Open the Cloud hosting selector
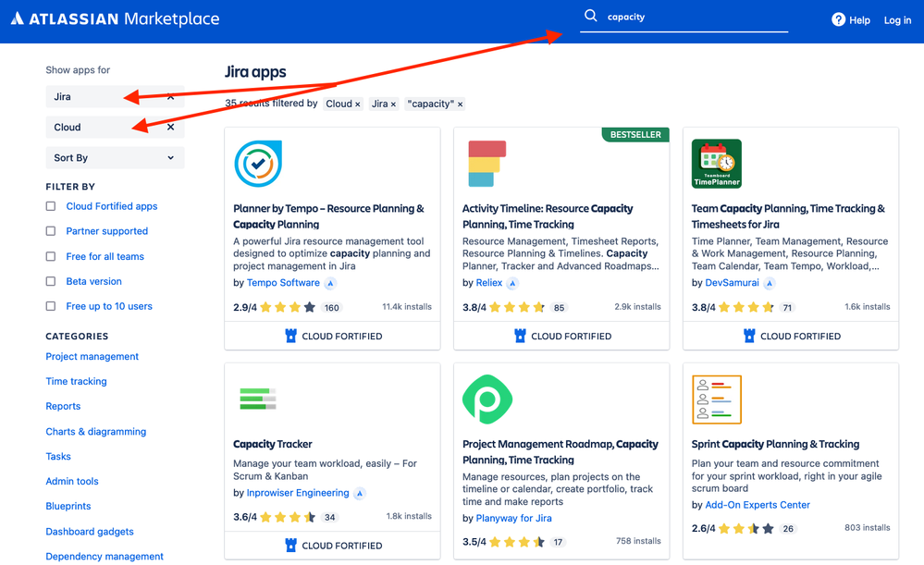Viewport: 924px width, 565px height. [x=115, y=128]
